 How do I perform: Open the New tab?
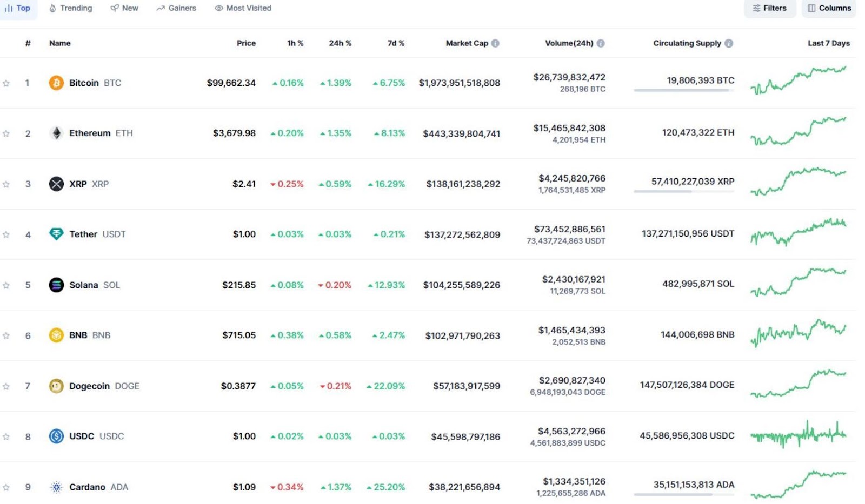[124, 8]
